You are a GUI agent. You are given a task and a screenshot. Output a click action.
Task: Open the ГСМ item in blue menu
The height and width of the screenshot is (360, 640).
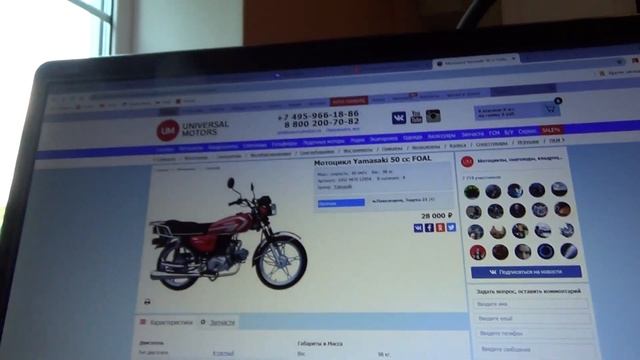click(494, 133)
